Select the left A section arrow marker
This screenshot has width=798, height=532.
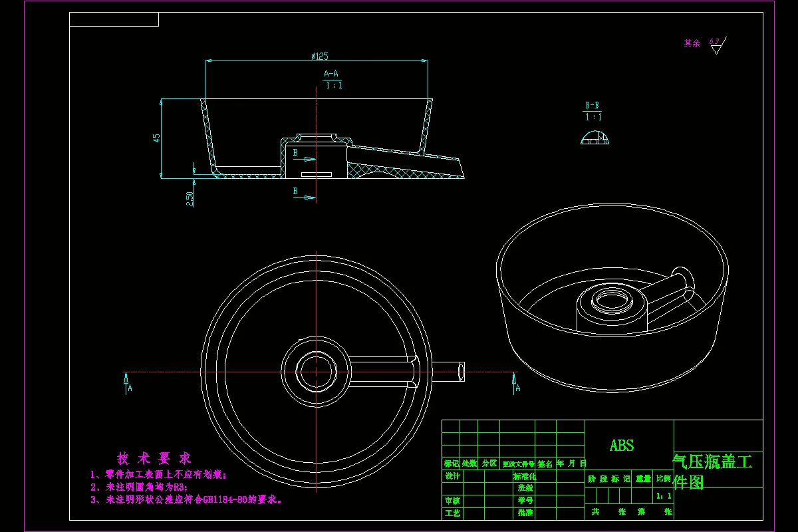127,384
